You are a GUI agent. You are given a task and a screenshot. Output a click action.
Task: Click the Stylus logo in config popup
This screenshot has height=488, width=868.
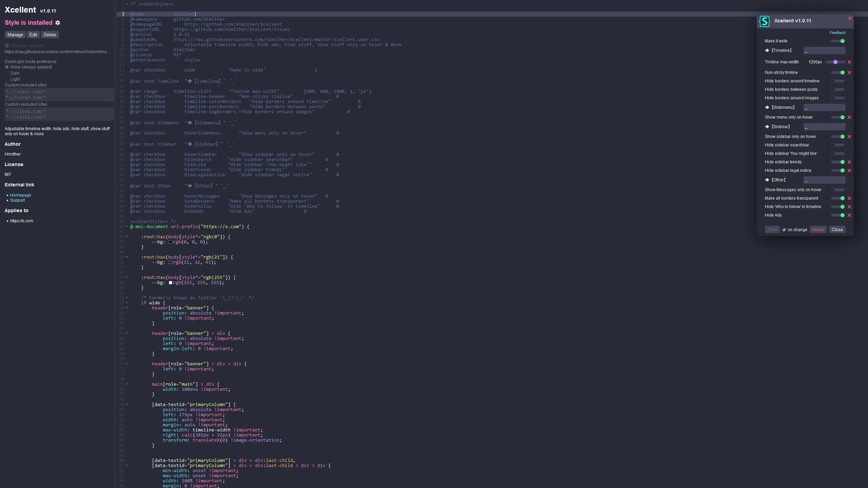tap(765, 21)
